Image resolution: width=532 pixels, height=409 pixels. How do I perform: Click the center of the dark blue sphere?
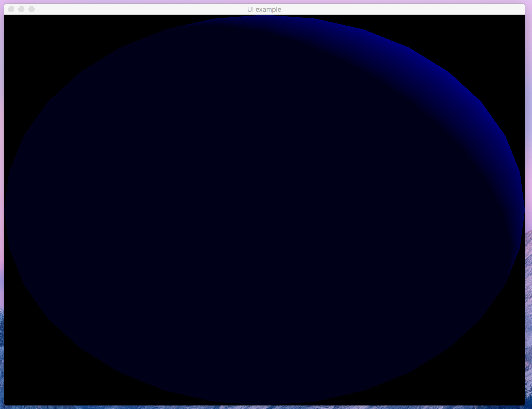(x=264, y=210)
